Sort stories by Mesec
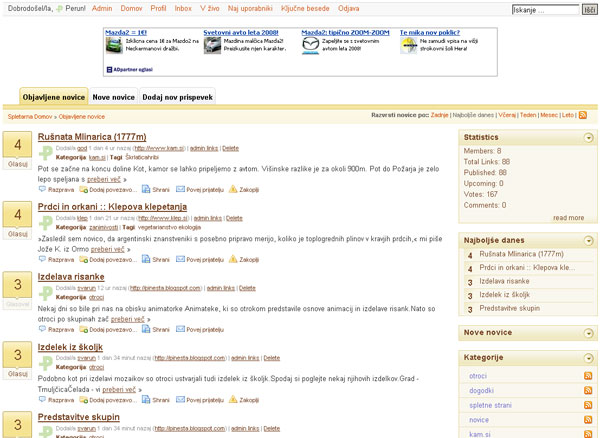This screenshot has width=600, height=438. click(549, 115)
